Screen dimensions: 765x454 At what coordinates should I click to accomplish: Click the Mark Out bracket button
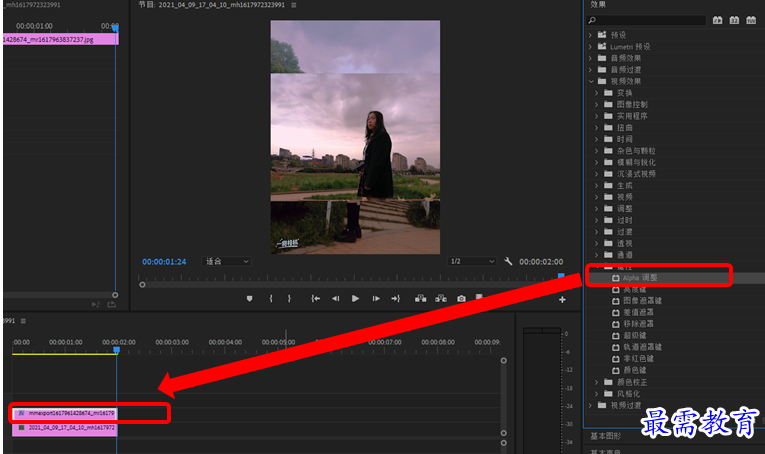pyautogui.click(x=289, y=298)
